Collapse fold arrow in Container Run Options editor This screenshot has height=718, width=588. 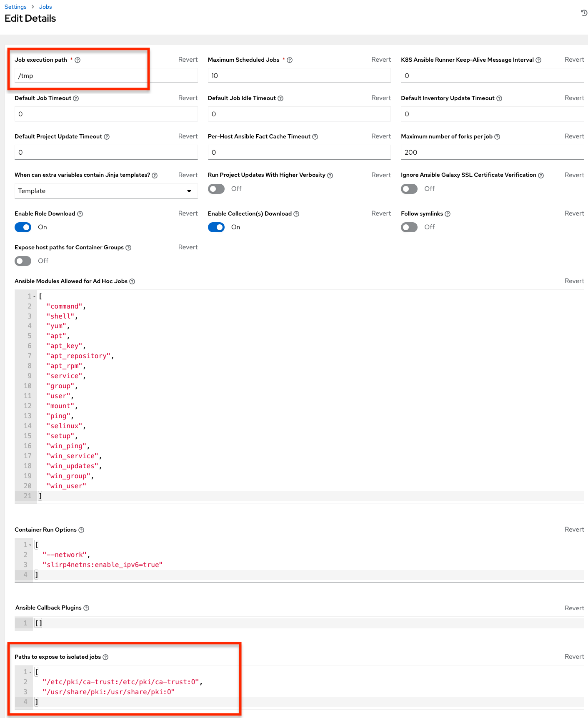click(30, 545)
